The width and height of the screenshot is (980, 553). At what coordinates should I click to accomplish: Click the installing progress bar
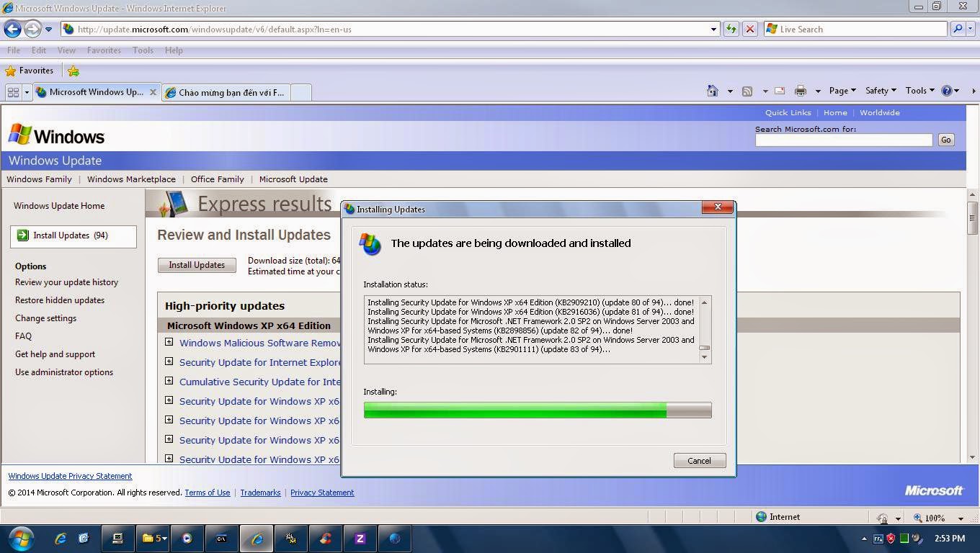click(x=537, y=410)
